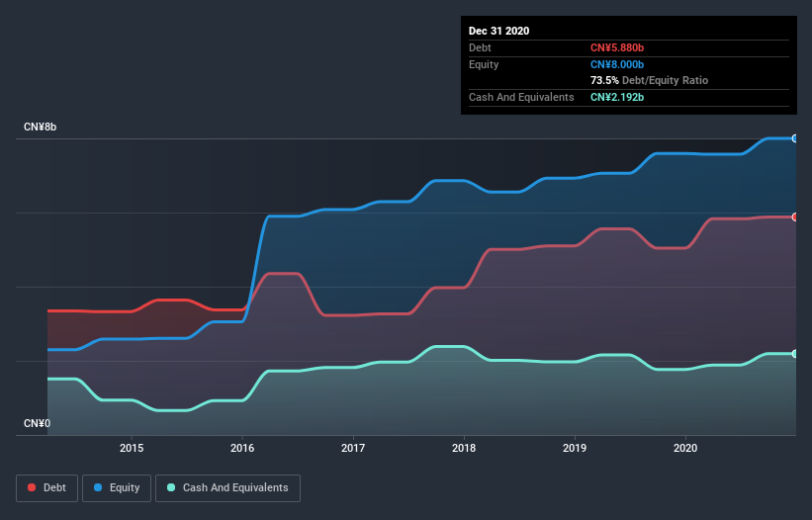The height and width of the screenshot is (520, 812).
Task: Click the 2015 x-axis label
Action: coord(132,448)
